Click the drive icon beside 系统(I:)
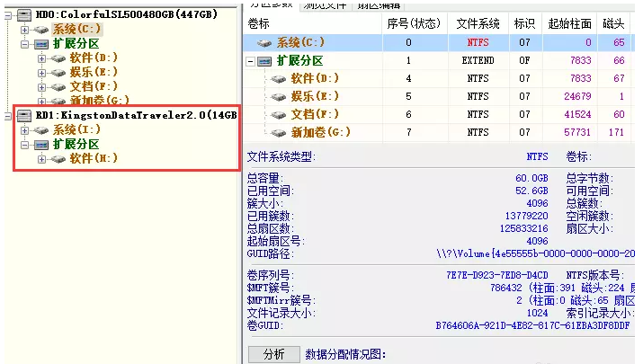 [41, 130]
